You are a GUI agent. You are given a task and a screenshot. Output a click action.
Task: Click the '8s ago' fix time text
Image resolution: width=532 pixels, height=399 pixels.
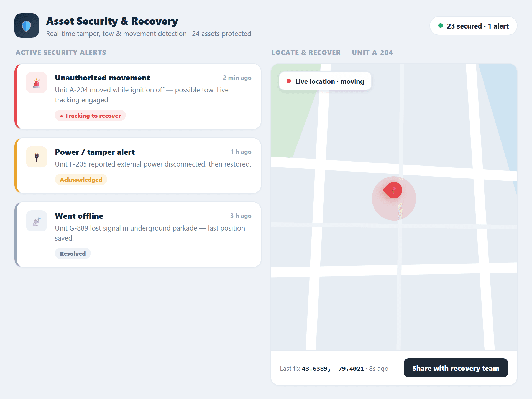pyautogui.click(x=379, y=369)
